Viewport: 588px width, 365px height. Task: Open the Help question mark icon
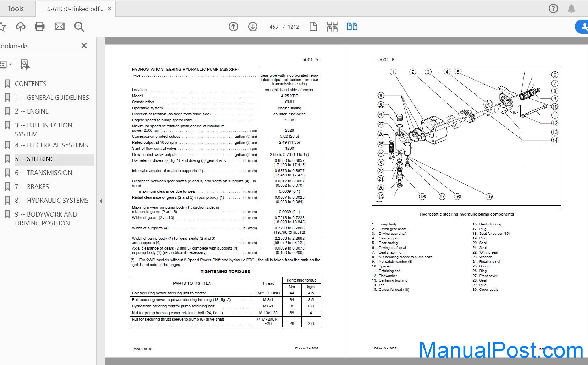553,9
